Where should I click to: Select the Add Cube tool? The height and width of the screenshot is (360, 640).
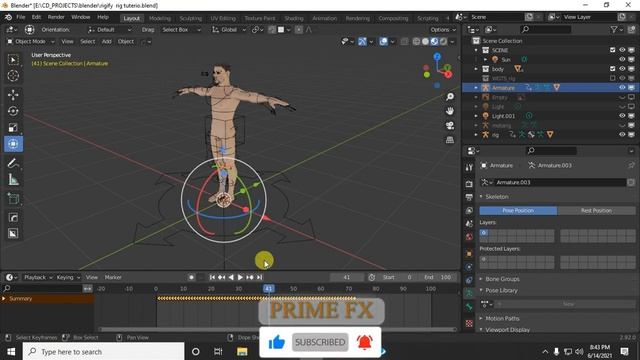click(x=13, y=199)
